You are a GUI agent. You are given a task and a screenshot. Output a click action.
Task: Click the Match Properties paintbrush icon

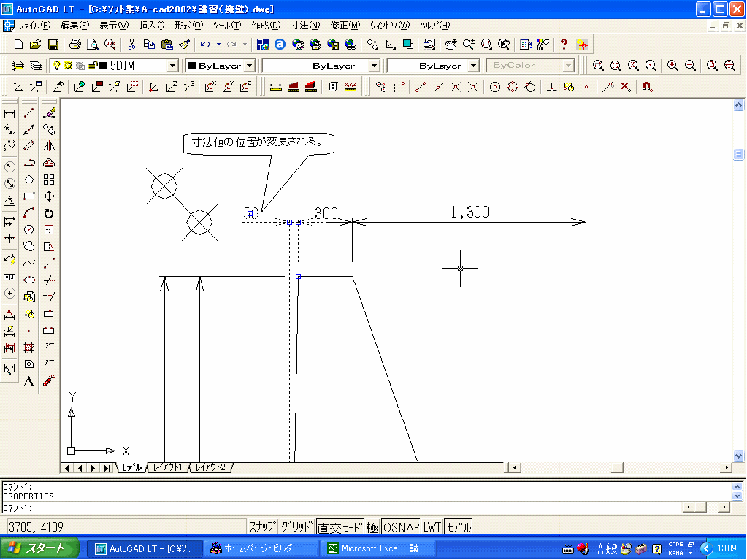pos(185,45)
